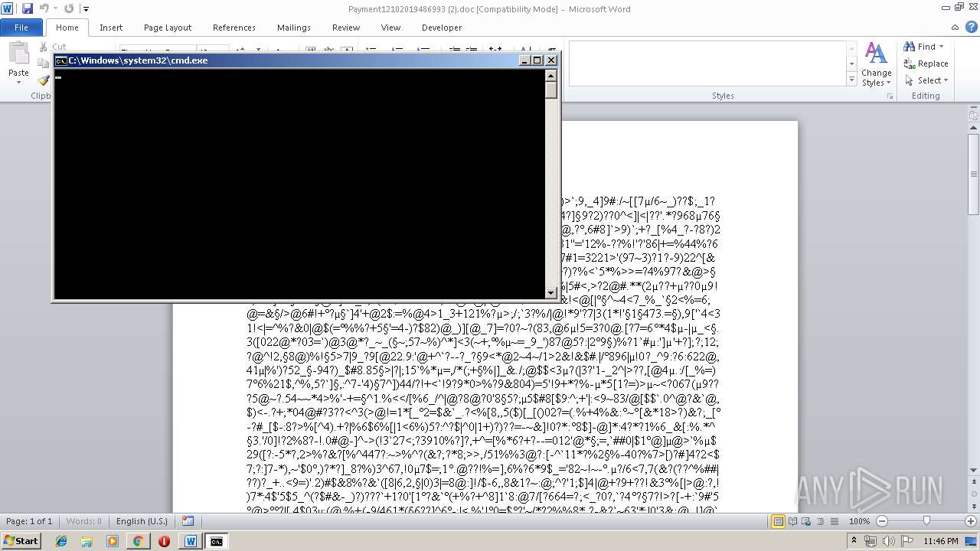The height and width of the screenshot is (551, 980).
Task: Click cmd.exe scrollbar down arrow
Action: pyautogui.click(x=550, y=292)
